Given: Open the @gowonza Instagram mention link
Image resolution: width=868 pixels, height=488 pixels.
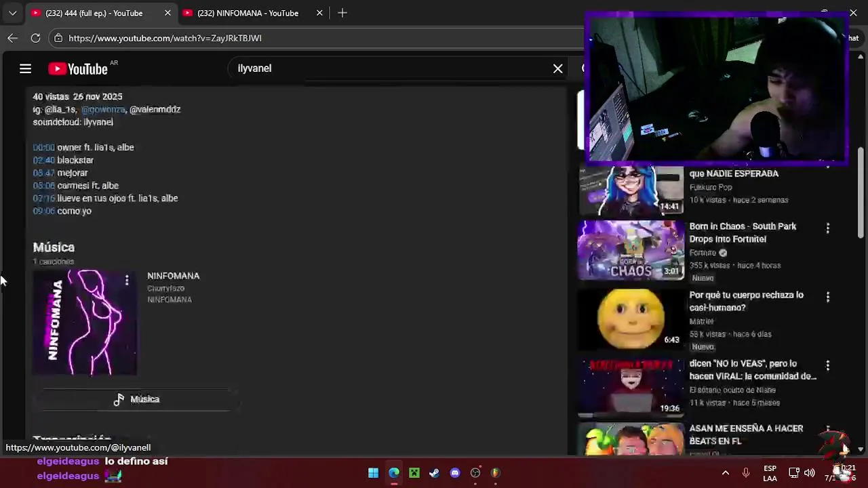Looking at the screenshot, I should pos(103,109).
